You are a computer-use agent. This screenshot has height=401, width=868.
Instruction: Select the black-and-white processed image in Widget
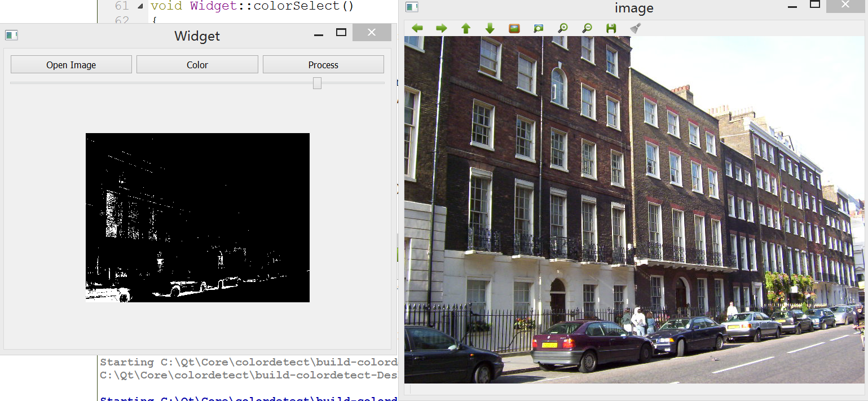(x=197, y=218)
